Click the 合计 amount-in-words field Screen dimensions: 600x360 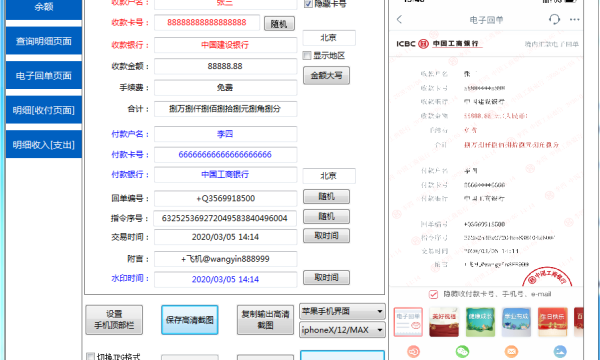(x=225, y=109)
